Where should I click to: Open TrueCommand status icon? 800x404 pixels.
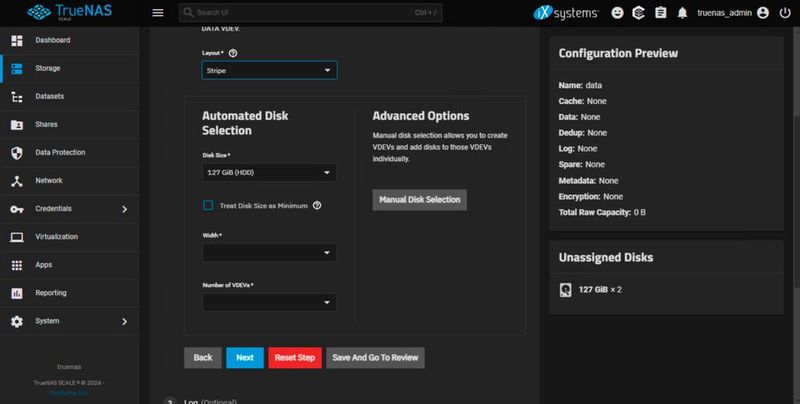(x=639, y=13)
